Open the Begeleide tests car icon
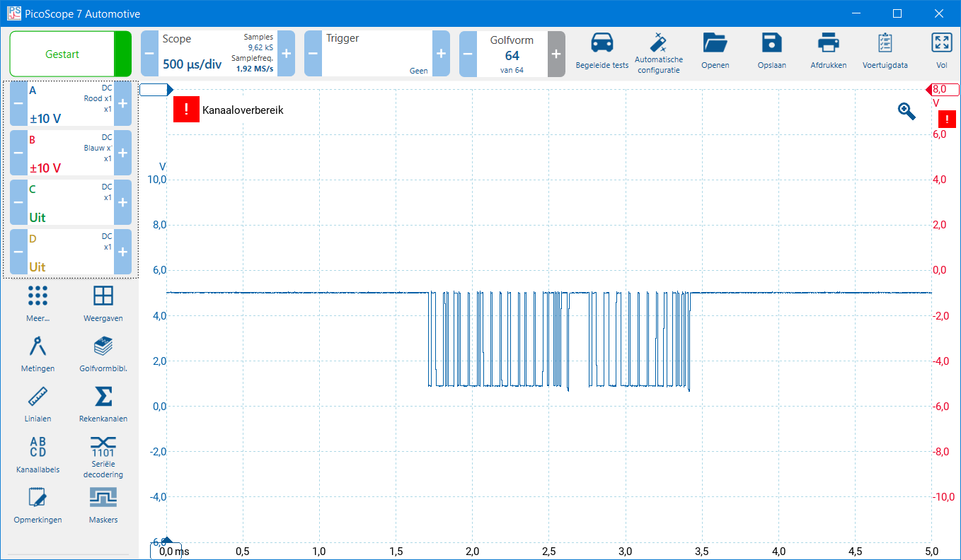This screenshot has width=961, height=560. pyautogui.click(x=602, y=45)
